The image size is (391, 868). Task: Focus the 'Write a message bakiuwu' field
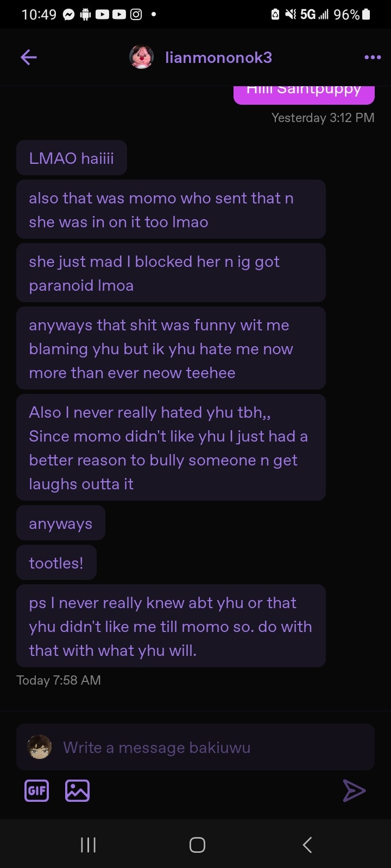[195, 747]
